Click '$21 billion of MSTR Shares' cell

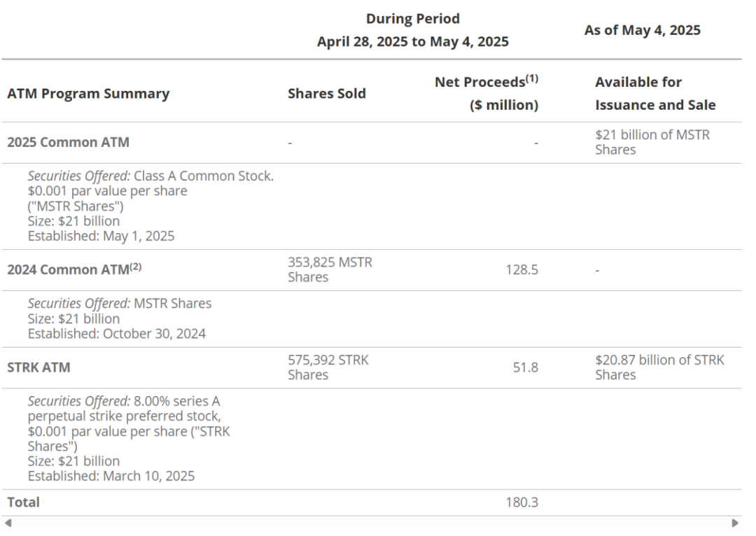652,142
